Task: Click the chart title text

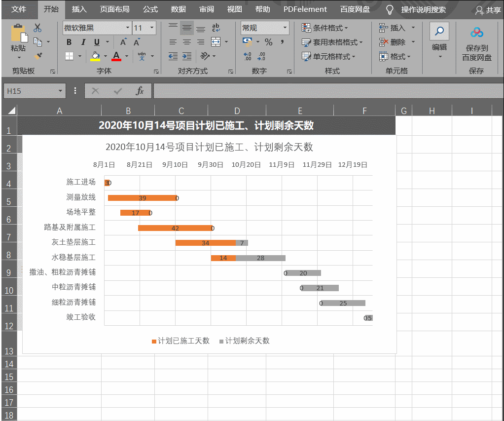Action: tap(209, 147)
